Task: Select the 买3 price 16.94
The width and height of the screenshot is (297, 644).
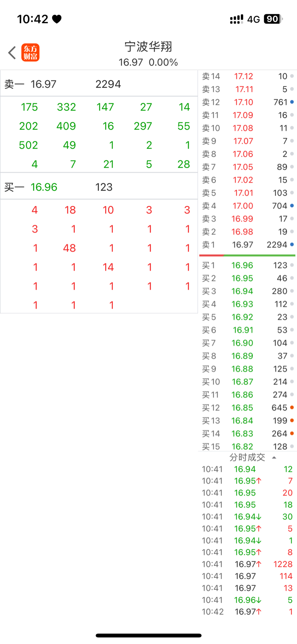Action: 242,291
